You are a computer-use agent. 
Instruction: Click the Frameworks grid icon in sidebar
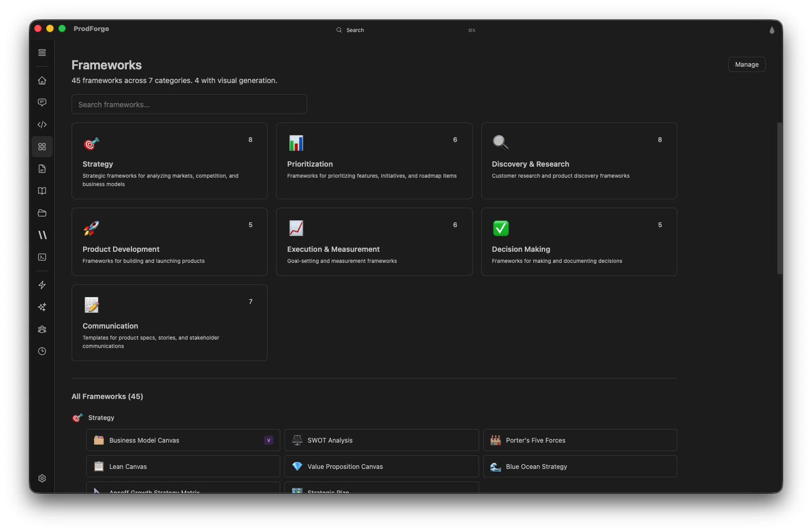(x=42, y=147)
